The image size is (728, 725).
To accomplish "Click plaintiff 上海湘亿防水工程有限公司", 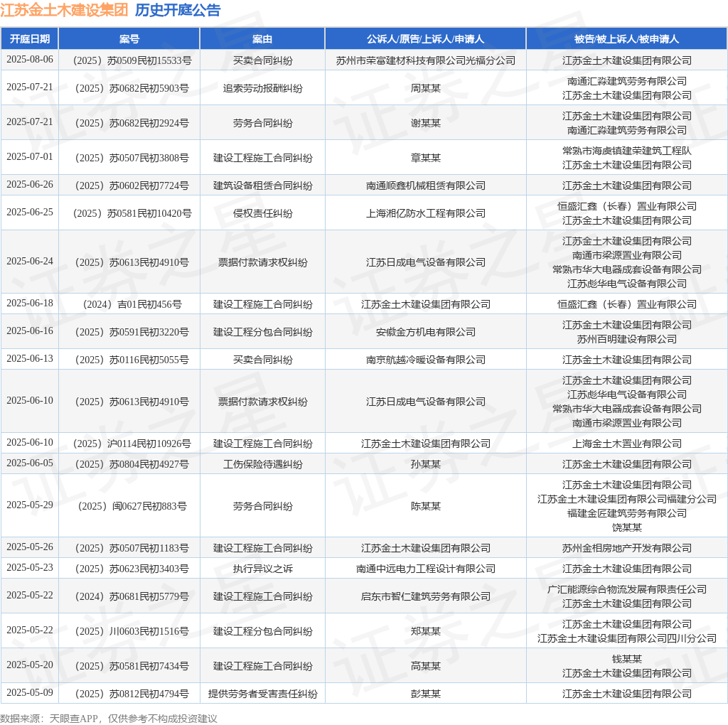I will click(x=425, y=213).
